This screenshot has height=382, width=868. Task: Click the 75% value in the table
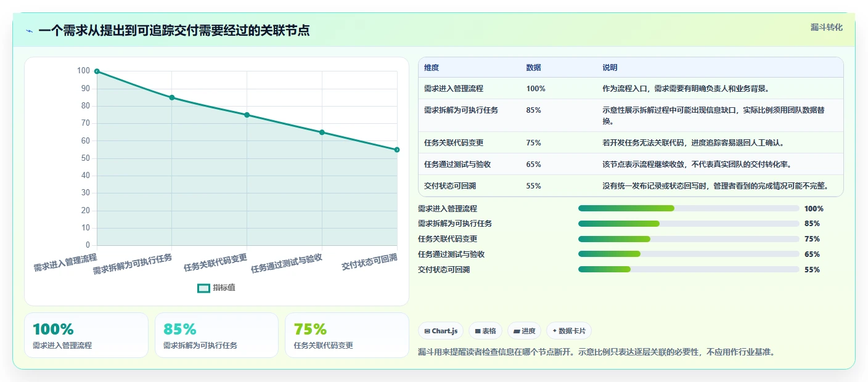(x=534, y=143)
